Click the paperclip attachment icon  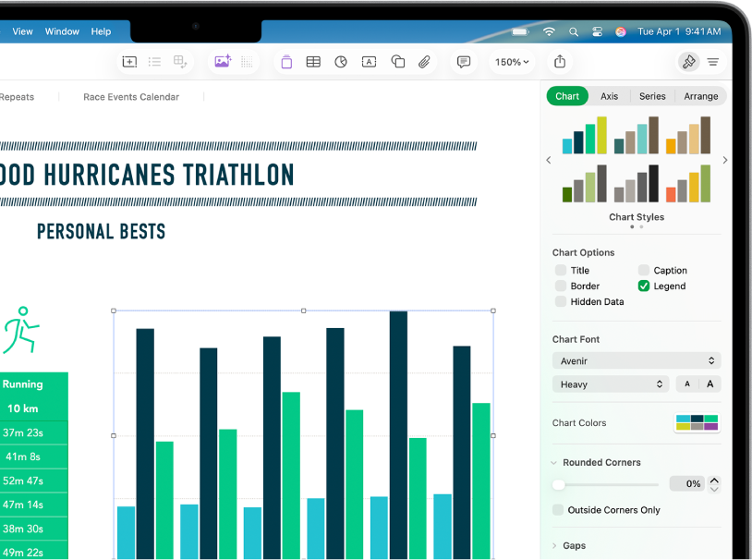(x=425, y=61)
